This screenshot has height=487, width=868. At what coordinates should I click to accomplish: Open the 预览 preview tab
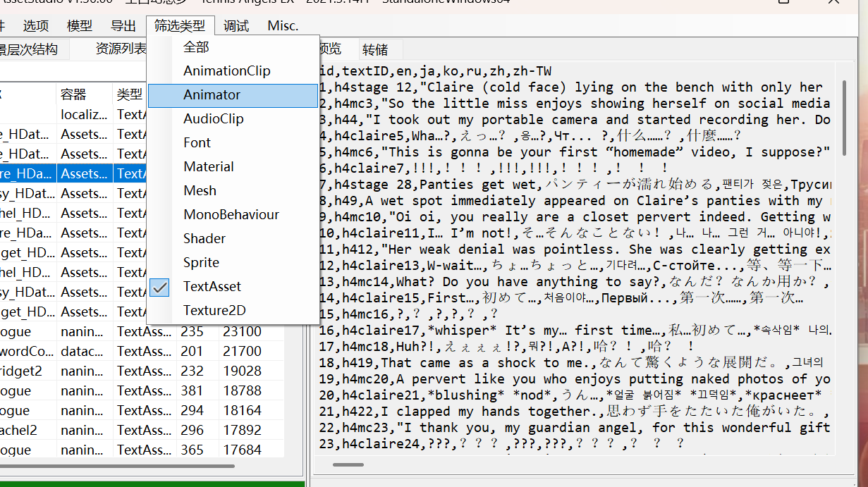click(x=330, y=49)
